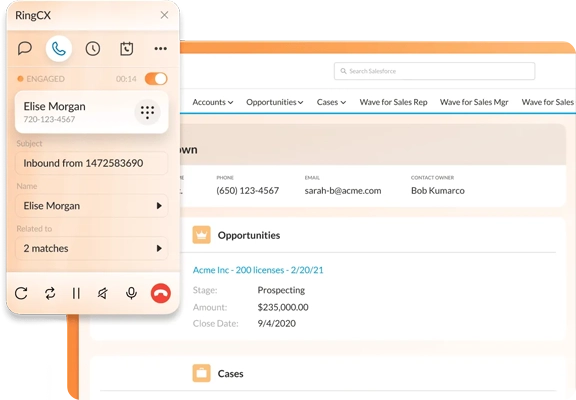Open the Opportunities dropdown in nav bar

point(275,102)
